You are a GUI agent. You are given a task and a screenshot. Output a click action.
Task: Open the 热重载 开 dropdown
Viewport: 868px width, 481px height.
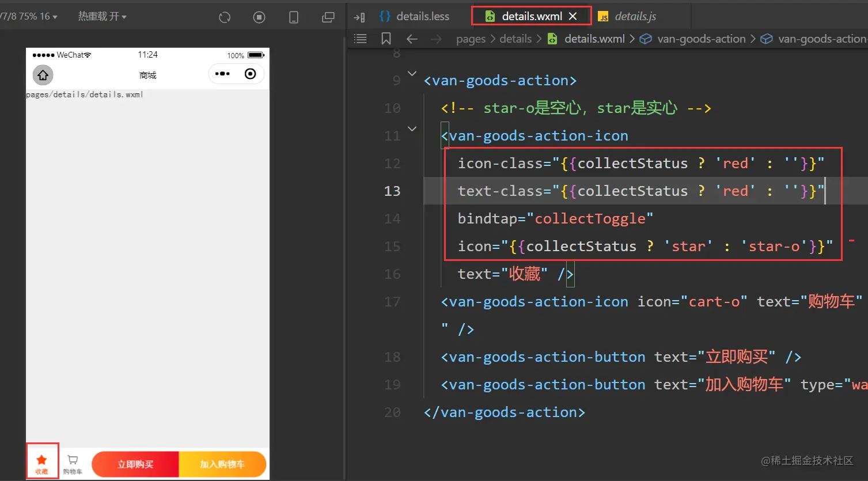point(102,16)
